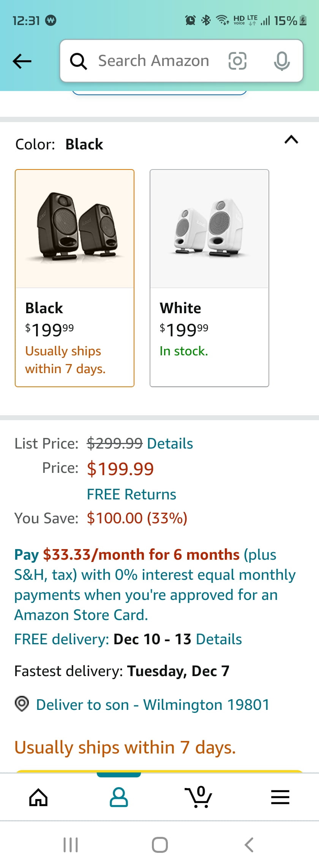Open the profile account tab
Viewport: 319px width, 868px height.
(119, 797)
